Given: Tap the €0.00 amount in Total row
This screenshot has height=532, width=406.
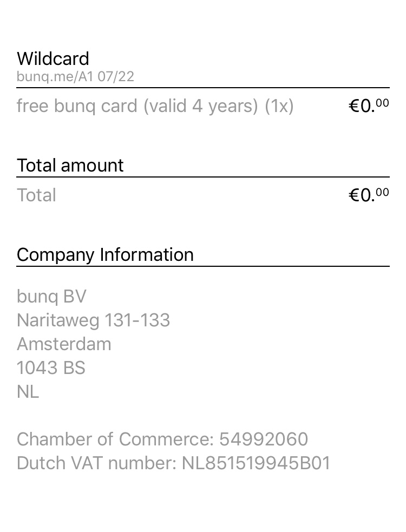Looking at the screenshot, I should click(369, 195).
